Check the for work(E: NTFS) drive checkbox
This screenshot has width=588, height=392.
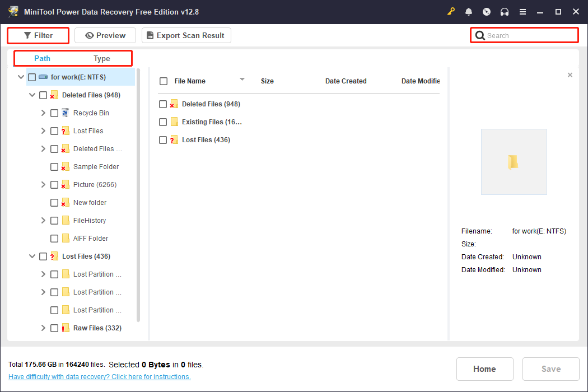[31, 77]
